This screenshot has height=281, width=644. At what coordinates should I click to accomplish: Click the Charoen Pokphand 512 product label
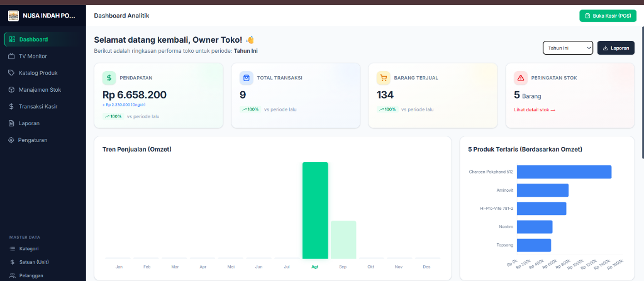[x=491, y=172]
